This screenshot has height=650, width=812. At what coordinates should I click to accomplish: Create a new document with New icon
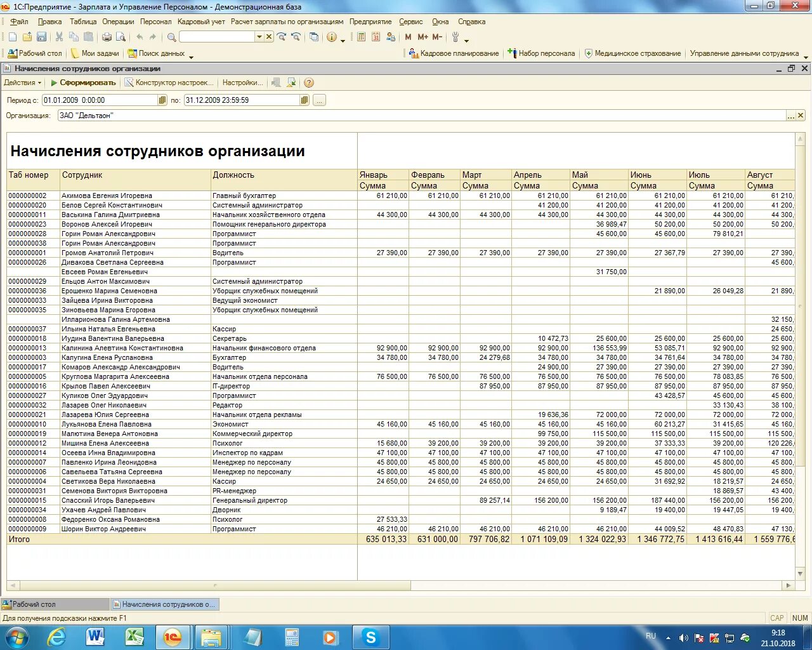pyautogui.click(x=13, y=37)
